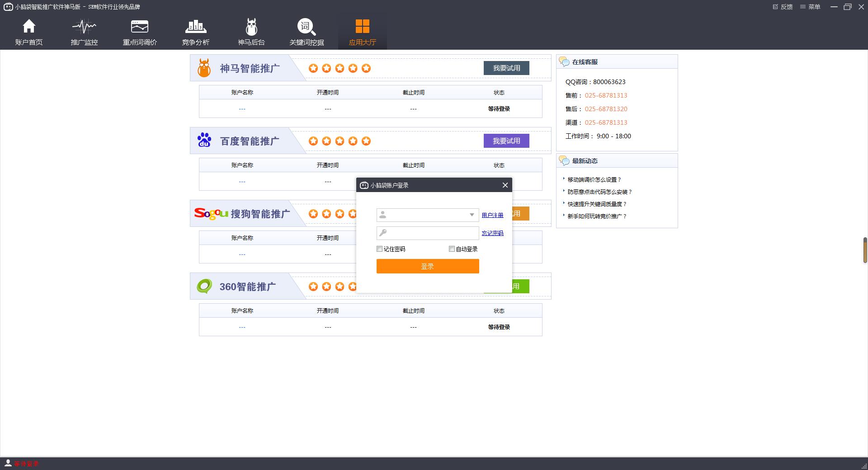Click the dialog title robot icon
Image resolution: width=868 pixels, height=470 pixels.
coord(364,185)
